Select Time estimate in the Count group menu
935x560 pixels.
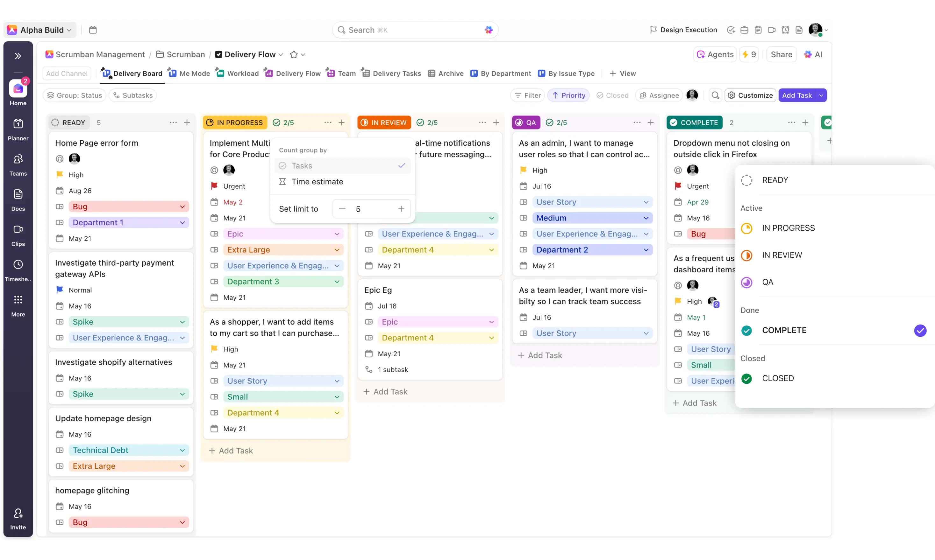click(318, 181)
